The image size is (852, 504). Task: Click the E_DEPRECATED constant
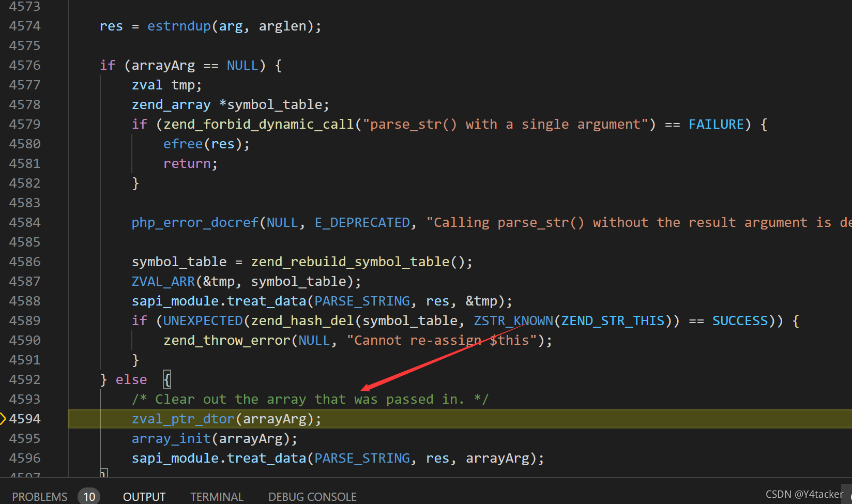[362, 223]
